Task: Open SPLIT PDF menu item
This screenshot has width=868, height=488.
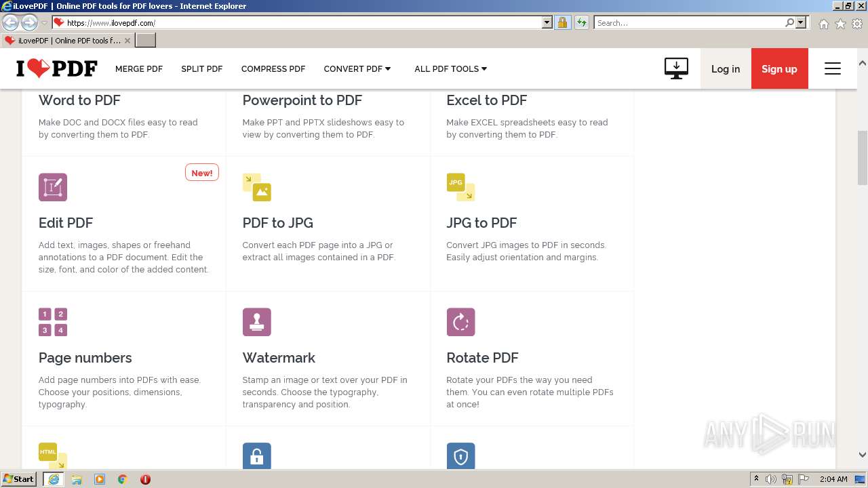Action: [x=202, y=68]
